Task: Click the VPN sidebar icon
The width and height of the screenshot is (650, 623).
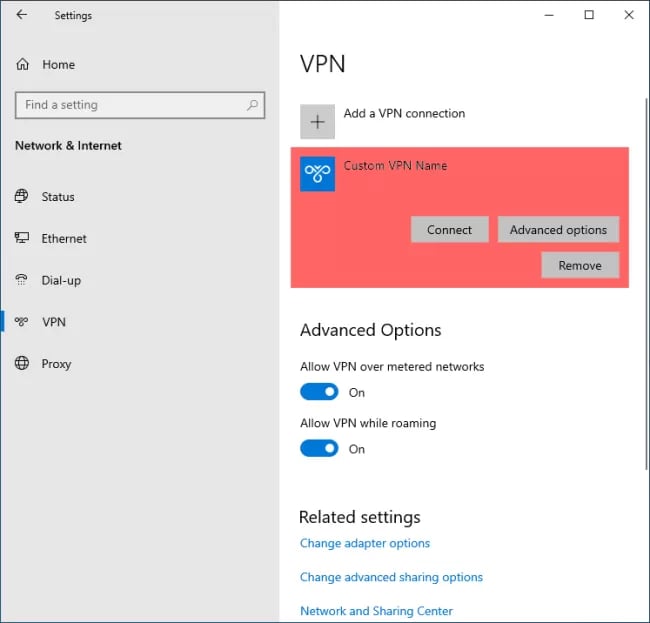Action: 22,322
